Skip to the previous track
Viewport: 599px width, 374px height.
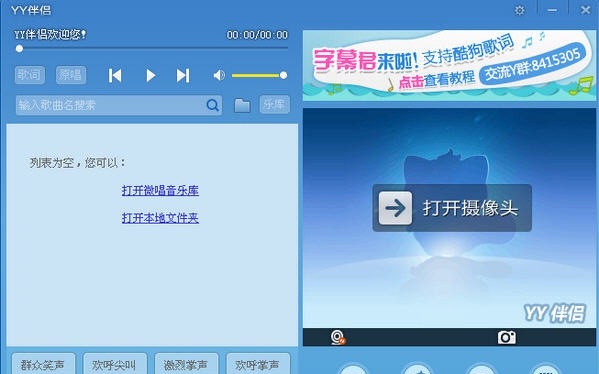[x=115, y=76]
